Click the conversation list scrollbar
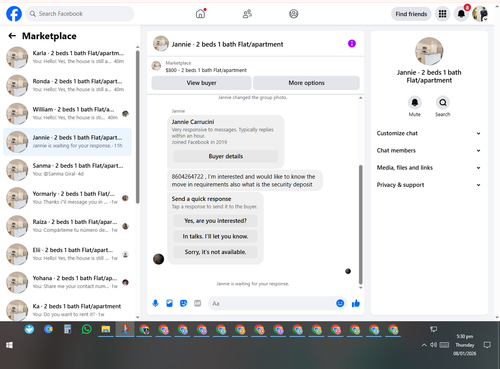Screen dimensions: 500x369 [138, 127]
